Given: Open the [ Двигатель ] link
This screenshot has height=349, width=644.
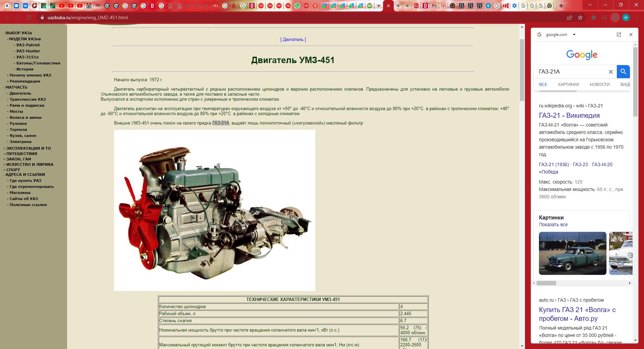Looking at the screenshot, I should point(293,40).
